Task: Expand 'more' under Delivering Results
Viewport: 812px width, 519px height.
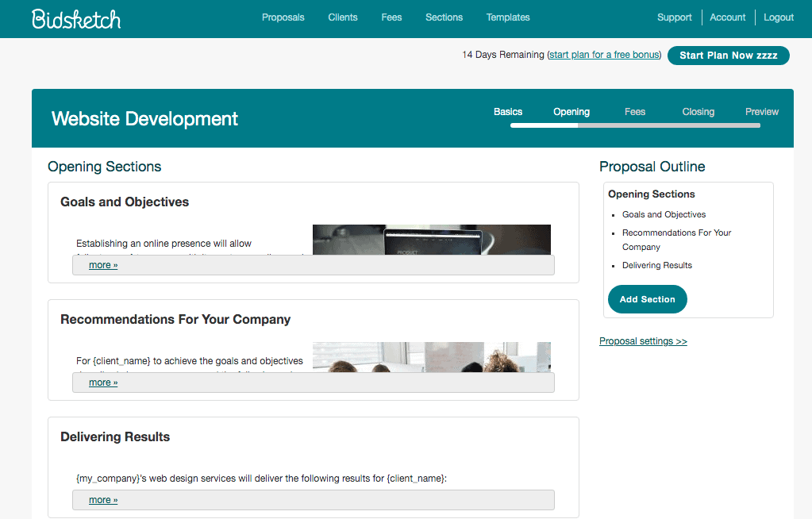Action: [x=102, y=500]
